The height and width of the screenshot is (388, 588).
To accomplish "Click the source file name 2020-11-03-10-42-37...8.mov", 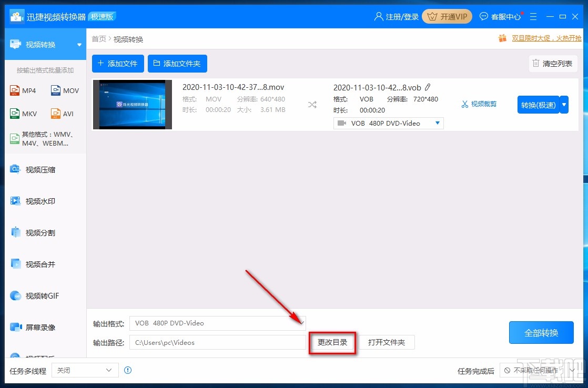I will pyautogui.click(x=233, y=87).
